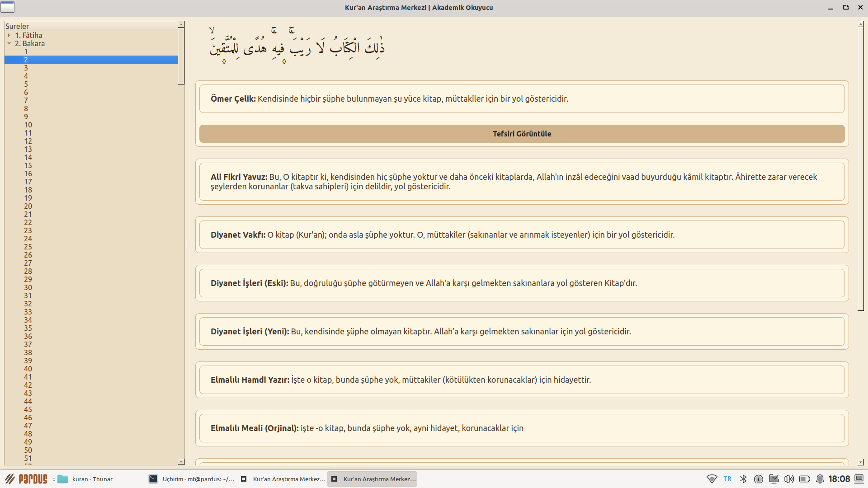Switch the TR keyboard layout indicator
Viewport: 868px width, 488px height.
(727, 479)
